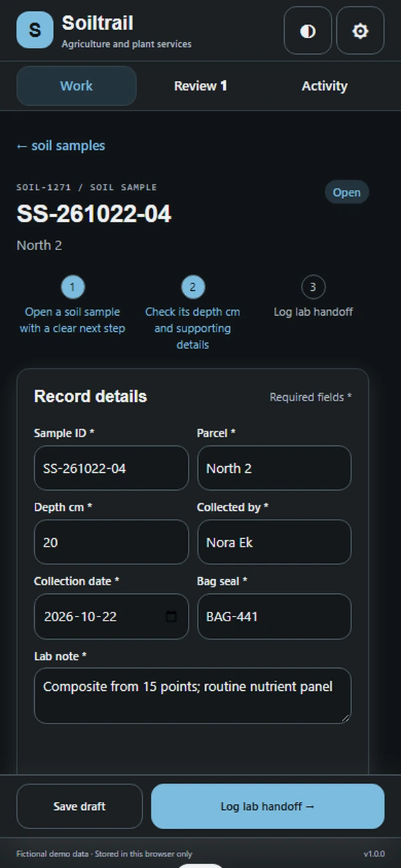Toggle the dark/light theme contrast icon
This screenshot has height=868, width=401.
click(x=307, y=31)
